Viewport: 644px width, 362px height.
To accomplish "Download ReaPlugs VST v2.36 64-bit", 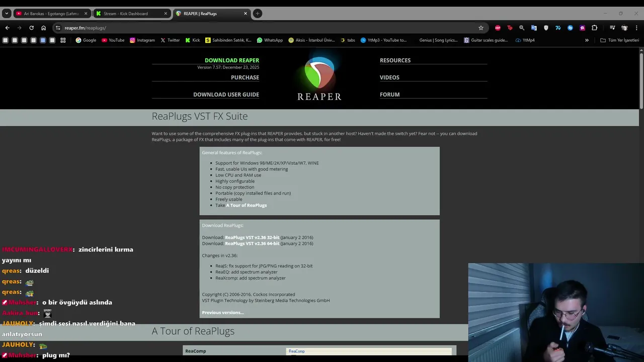I will tap(252, 243).
